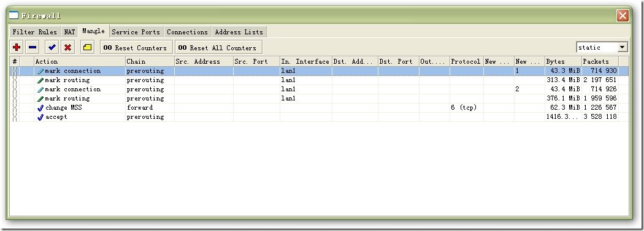644x231 pixels.
Task: Open the Address Lists tab
Action: pyautogui.click(x=239, y=32)
